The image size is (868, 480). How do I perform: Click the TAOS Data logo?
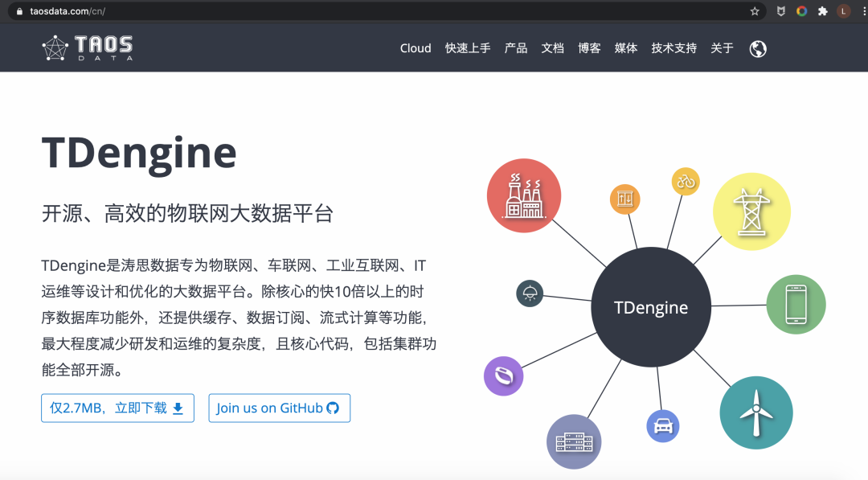pos(88,48)
